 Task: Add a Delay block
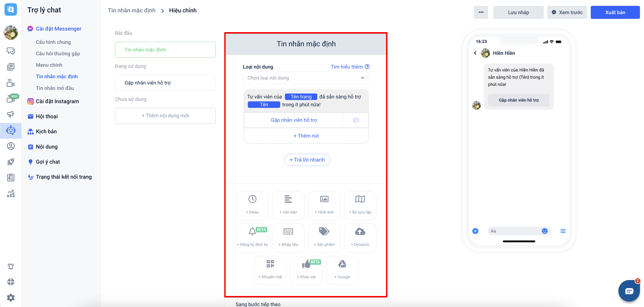click(252, 205)
